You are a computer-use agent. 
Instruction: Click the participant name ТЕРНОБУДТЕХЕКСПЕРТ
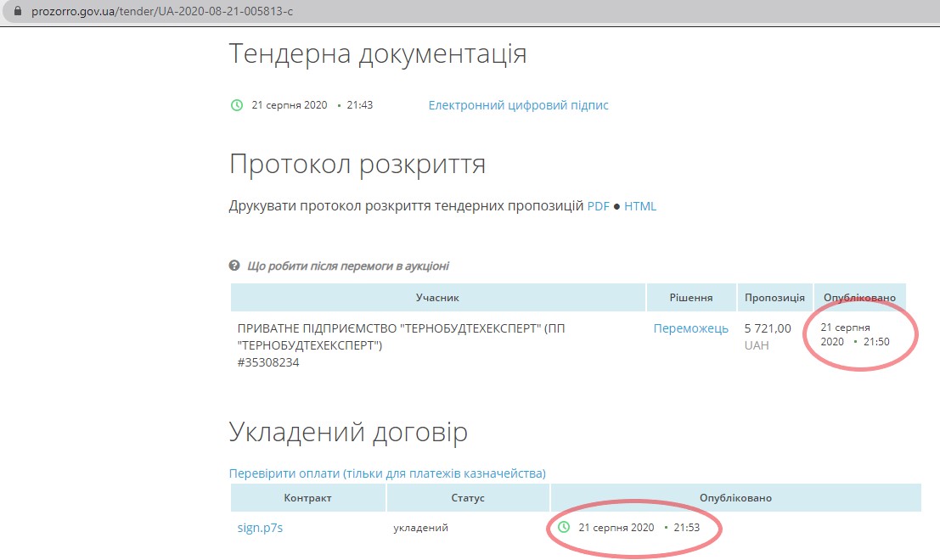click(401, 337)
